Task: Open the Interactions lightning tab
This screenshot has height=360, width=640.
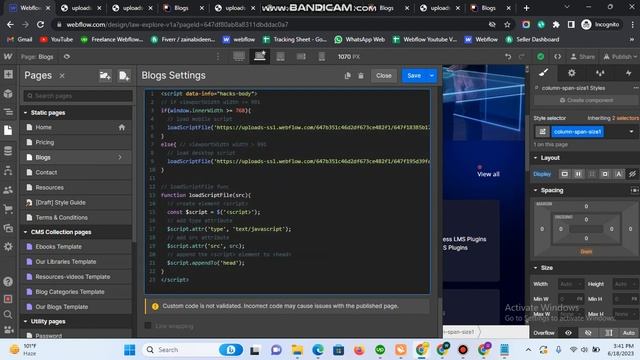Action: pos(629,73)
